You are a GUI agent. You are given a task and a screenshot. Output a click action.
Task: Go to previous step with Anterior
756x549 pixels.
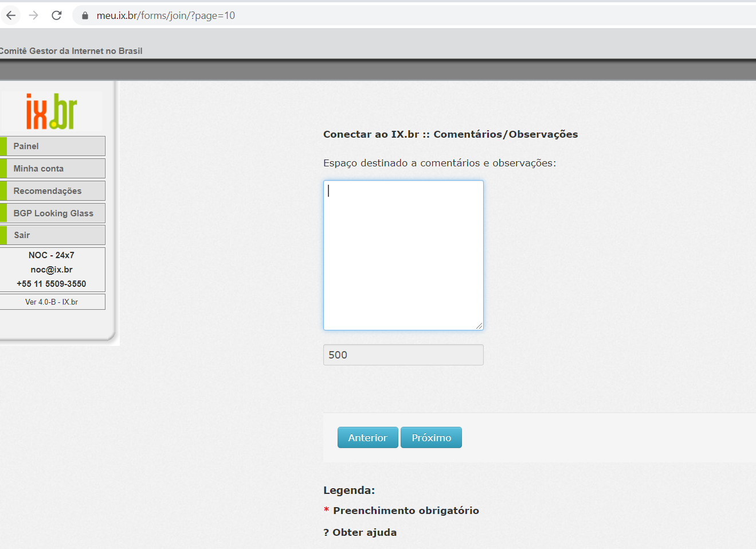tap(367, 438)
